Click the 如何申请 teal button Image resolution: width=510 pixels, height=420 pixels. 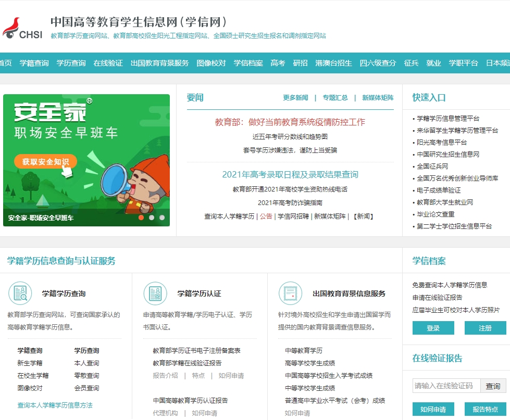tap(433, 409)
